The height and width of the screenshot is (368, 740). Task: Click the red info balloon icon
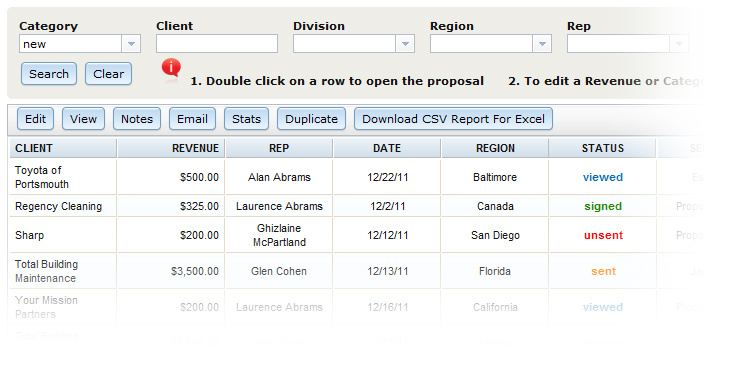coord(171,68)
